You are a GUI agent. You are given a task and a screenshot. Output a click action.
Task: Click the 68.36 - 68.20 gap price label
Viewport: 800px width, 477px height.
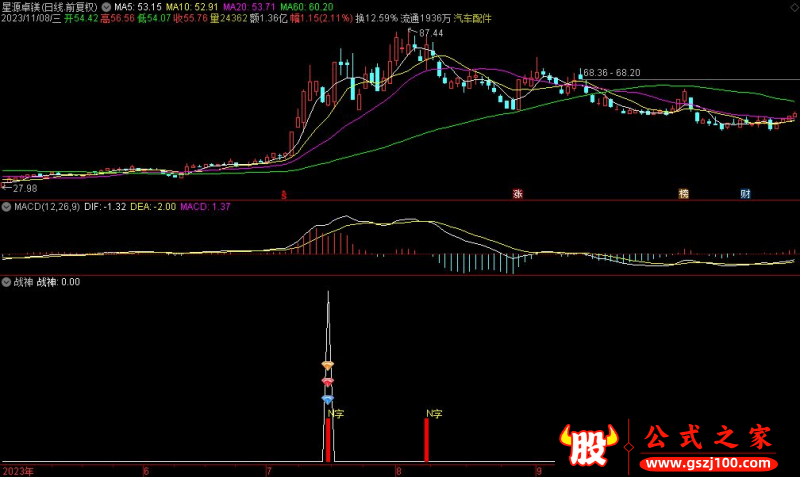pos(612,73)
